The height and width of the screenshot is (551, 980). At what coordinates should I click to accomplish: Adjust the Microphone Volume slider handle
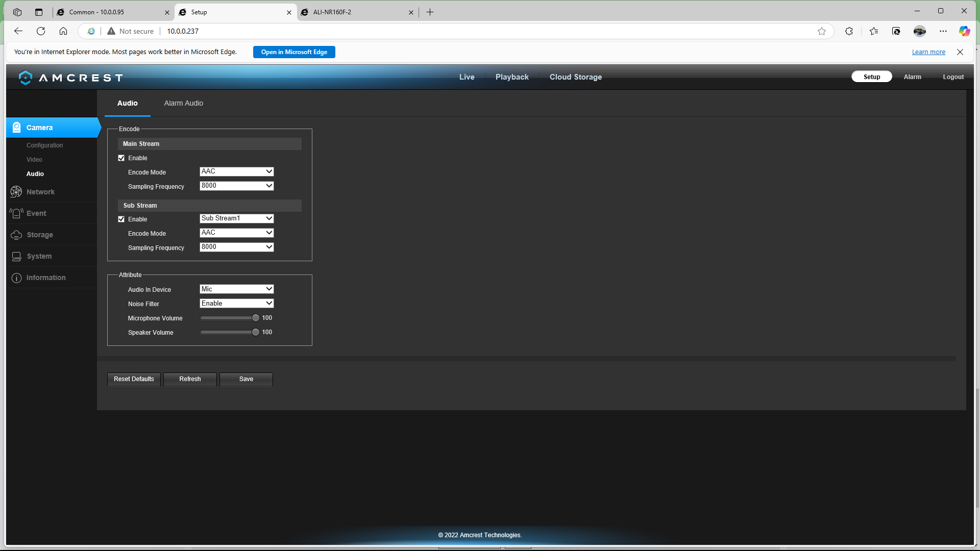256,318
